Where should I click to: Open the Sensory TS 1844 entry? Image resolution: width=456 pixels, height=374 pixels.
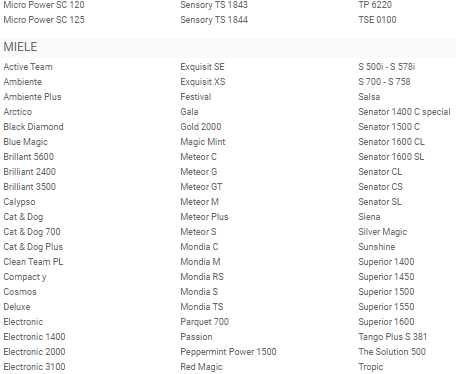tap(214, 20)
